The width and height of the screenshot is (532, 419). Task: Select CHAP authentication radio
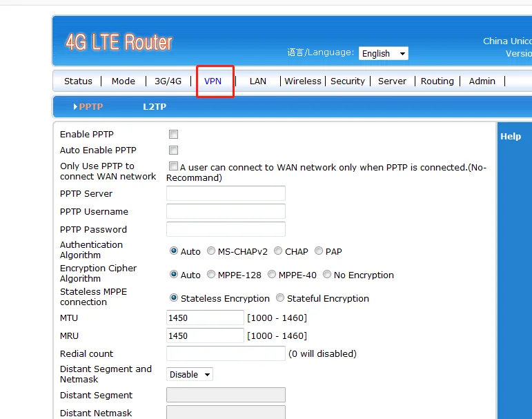(278, 251)
